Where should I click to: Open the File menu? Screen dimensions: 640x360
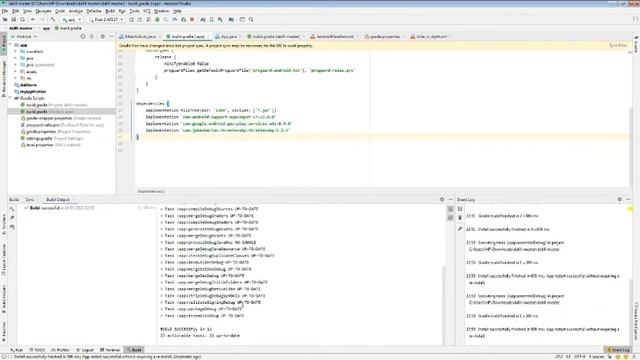[x=5, y=11]
